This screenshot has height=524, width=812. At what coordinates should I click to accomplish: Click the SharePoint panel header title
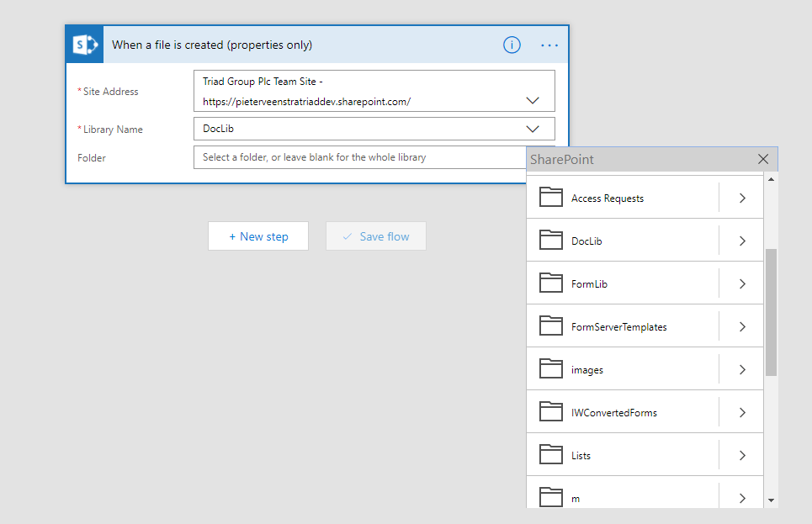pyautogui.click(x=562, y=160)
